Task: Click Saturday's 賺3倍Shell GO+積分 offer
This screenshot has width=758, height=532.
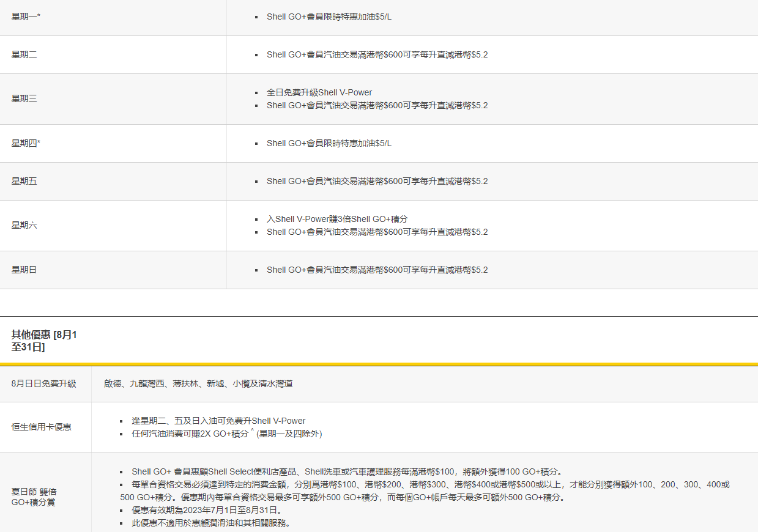Action: [337, 219]
